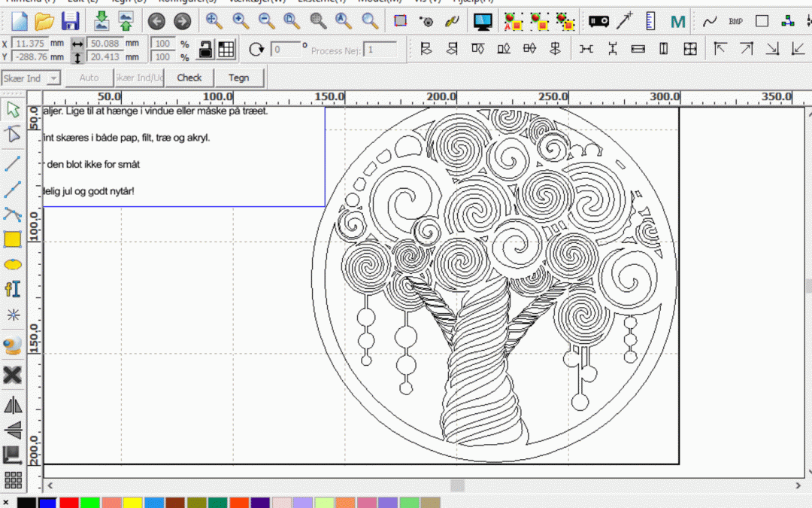Click the 'Skær Ind/Ud' button
This screenshot has width=812, height=508.
click(139, 78)
